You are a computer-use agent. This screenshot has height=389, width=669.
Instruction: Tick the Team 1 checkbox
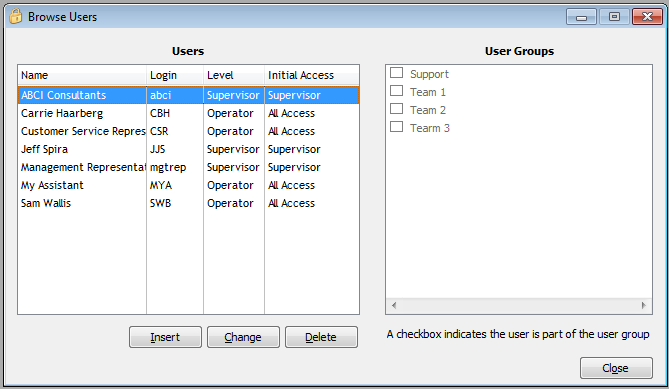pyautogui.click(x=396, y=91)
